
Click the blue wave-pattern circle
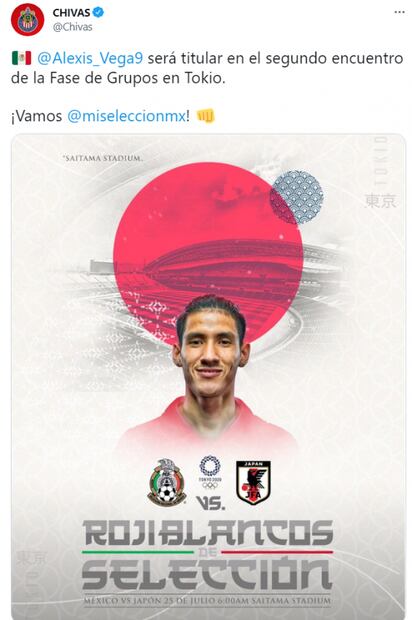click(297, 197)
